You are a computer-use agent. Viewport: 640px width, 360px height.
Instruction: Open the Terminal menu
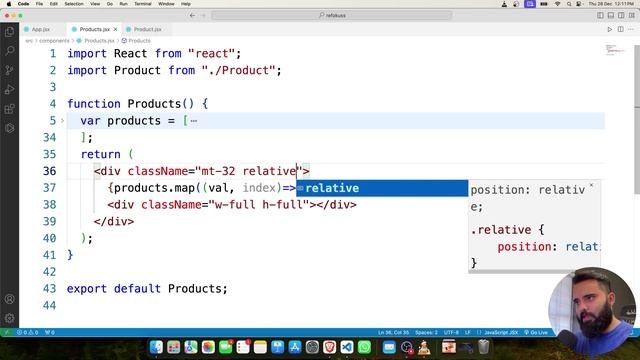coord(142,4)
